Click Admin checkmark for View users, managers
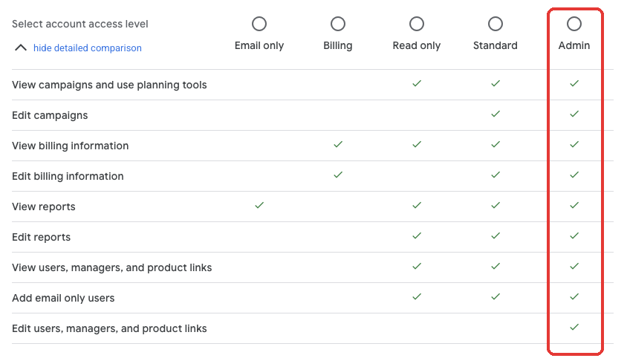This screenshot has width=627, height=364. pos(574,266)
